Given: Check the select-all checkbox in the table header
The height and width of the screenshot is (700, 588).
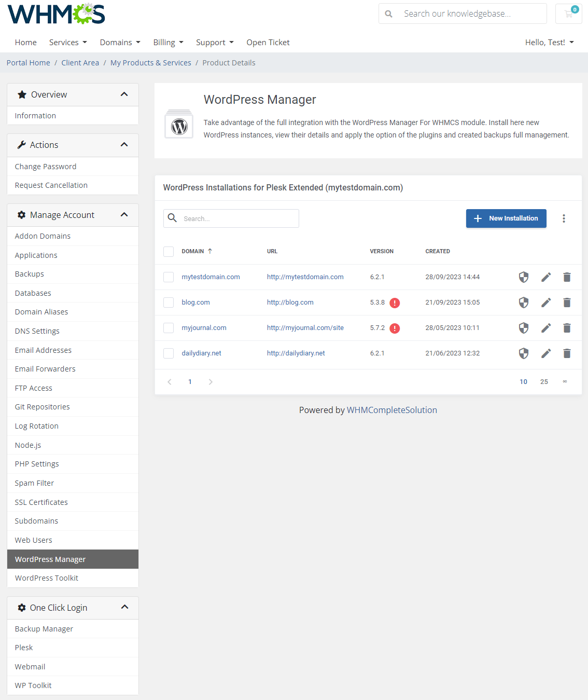Looking at the screenshot, I should (169, 251).
